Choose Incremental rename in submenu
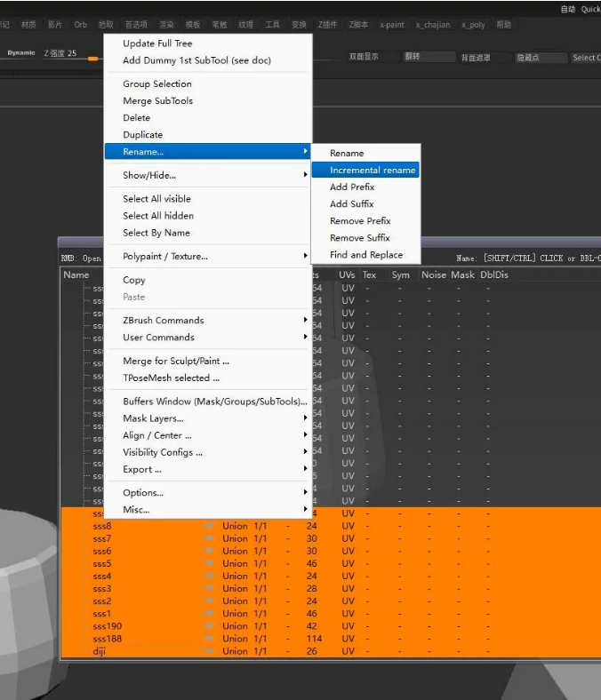The height and width of the screenshot is (700, 601). (x=365, y=170)
